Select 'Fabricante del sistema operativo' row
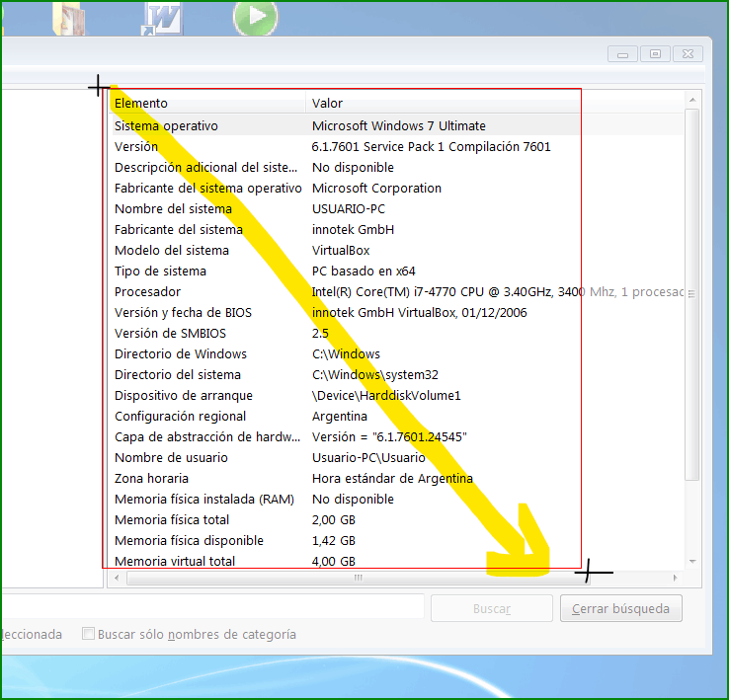729x700 pixels. pos(396,188)
